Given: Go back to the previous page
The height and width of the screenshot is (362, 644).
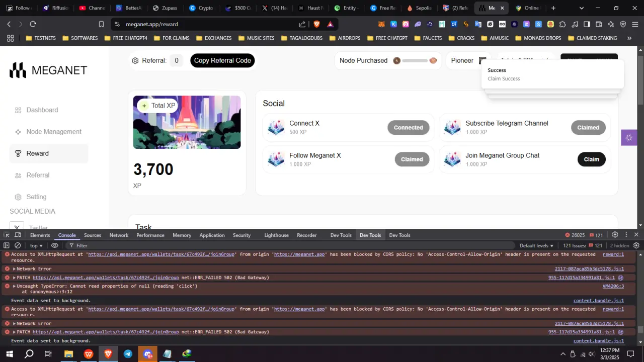Looking at the screenshot, I should tap(9, 24).
